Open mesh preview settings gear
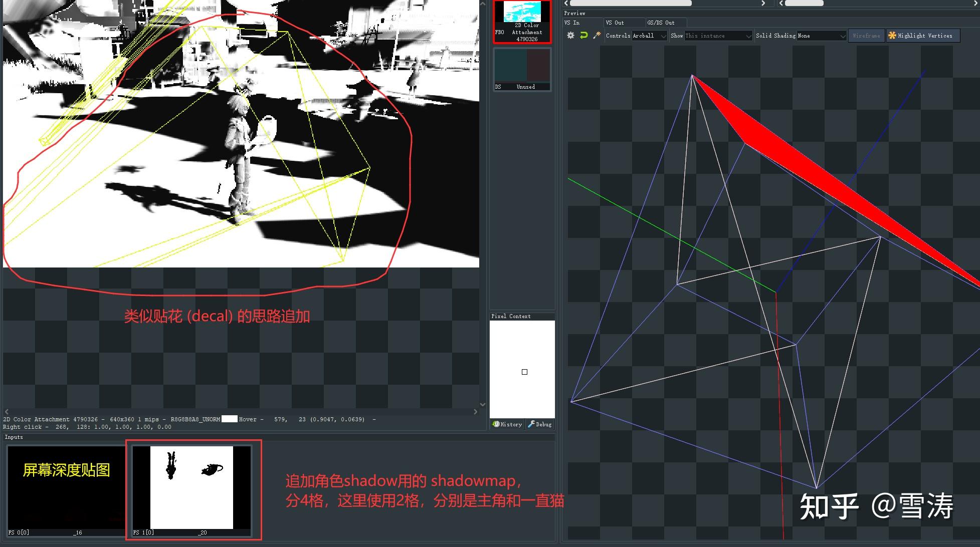The width and height of the screenshot is (980, 547). click(x=570, y=35)
